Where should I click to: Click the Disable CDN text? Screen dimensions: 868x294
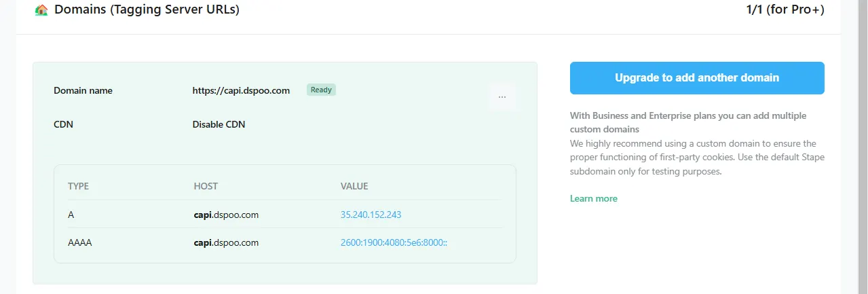click(219, 125)
